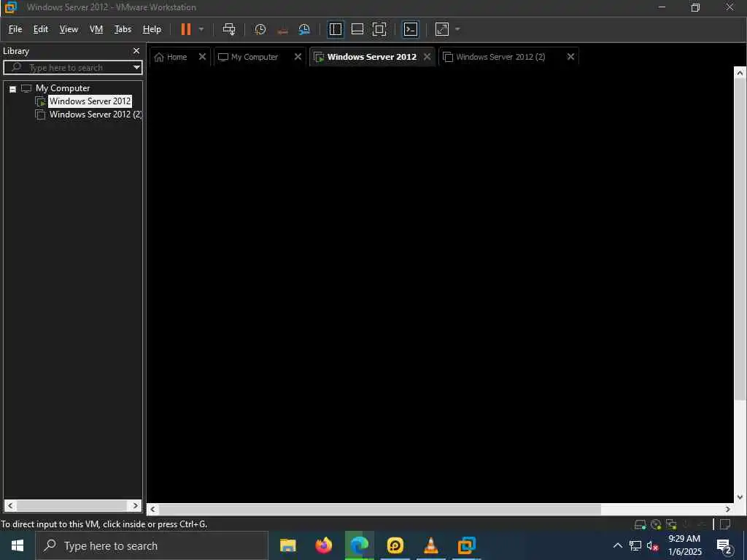This screenshot has height=560, width=747.
Task: Revert the virtual machine to its snapshot
Action: coord(282,29)
